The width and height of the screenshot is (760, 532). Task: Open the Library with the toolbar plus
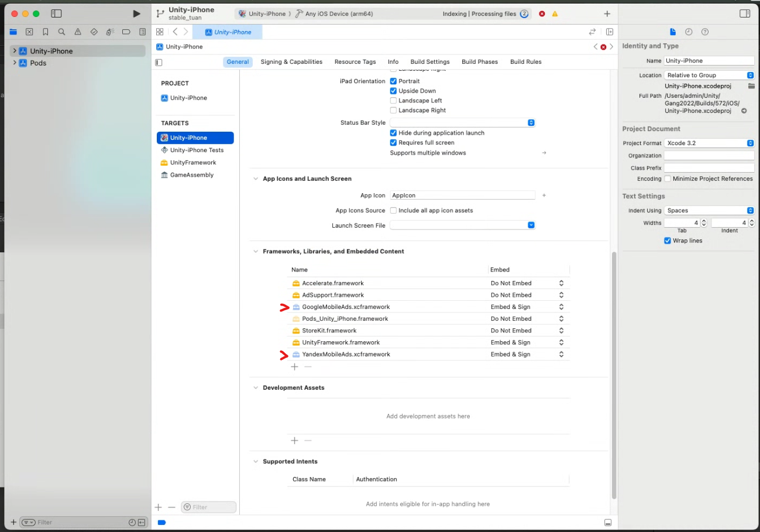(x=607, y=13)
